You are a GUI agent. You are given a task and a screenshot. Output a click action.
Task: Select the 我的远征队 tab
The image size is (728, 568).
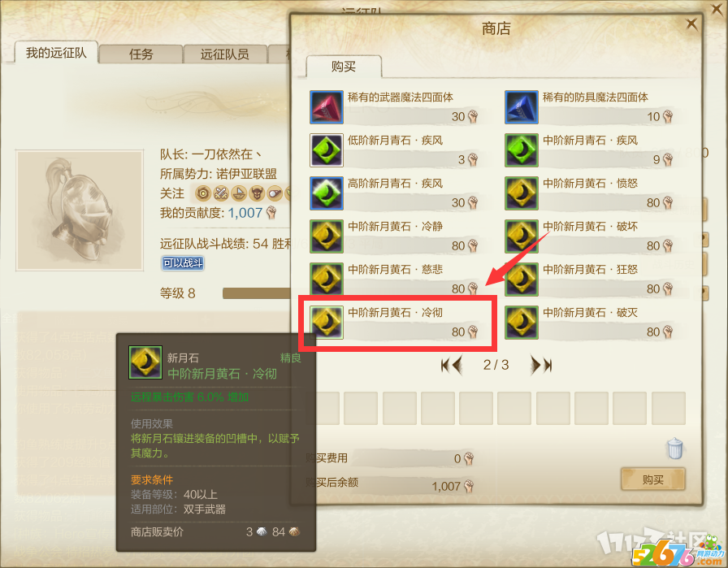click(x=56, y=53)
